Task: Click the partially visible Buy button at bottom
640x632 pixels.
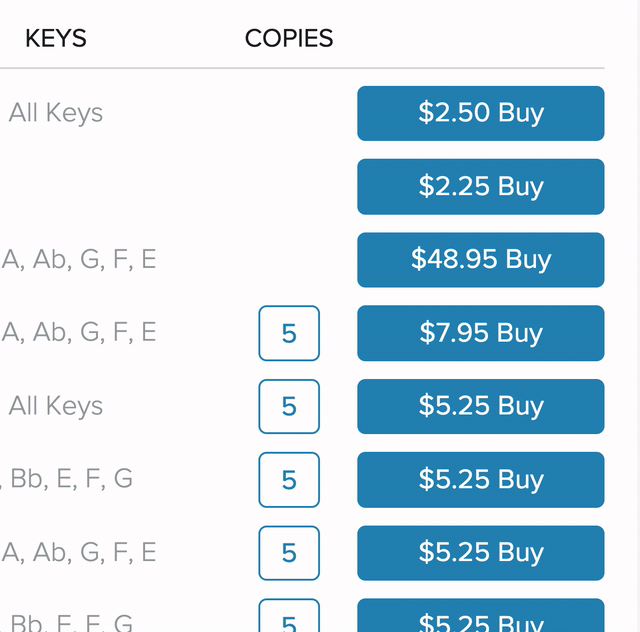Action: [x=480, y=619]
